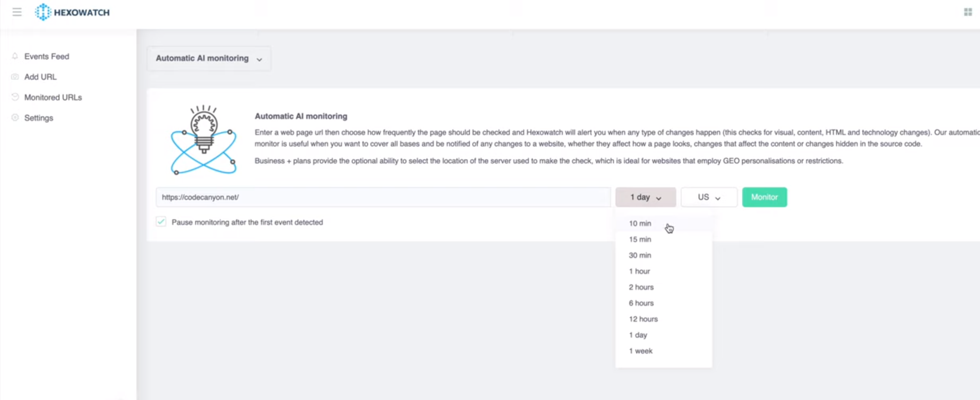
Task: Click the URL input field
Action: 382,197
